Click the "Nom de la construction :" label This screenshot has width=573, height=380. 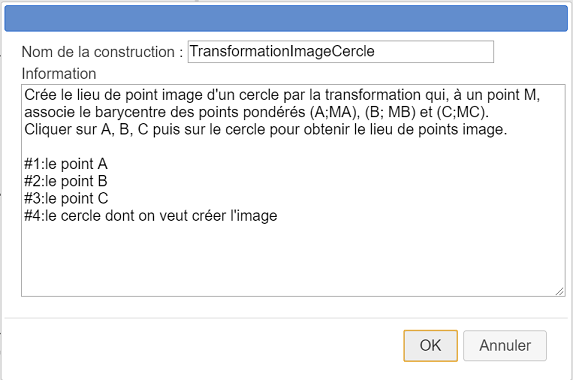coord(102,52)
